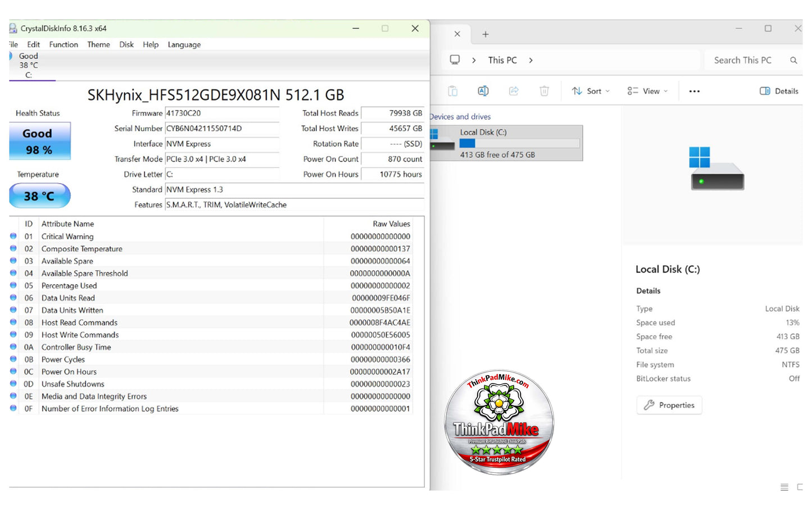Click the Total Host Writes value 45657 GB

(x=392, y=128)
